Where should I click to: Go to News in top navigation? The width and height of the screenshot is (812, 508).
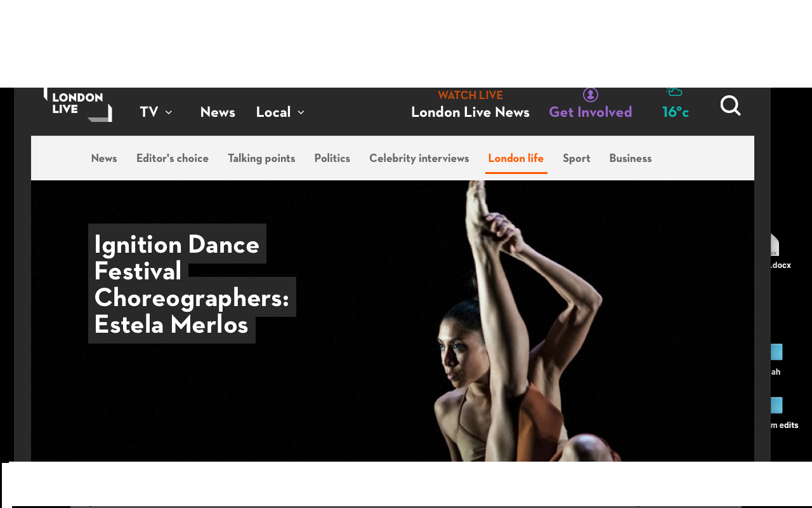click(x=218, y=112)
